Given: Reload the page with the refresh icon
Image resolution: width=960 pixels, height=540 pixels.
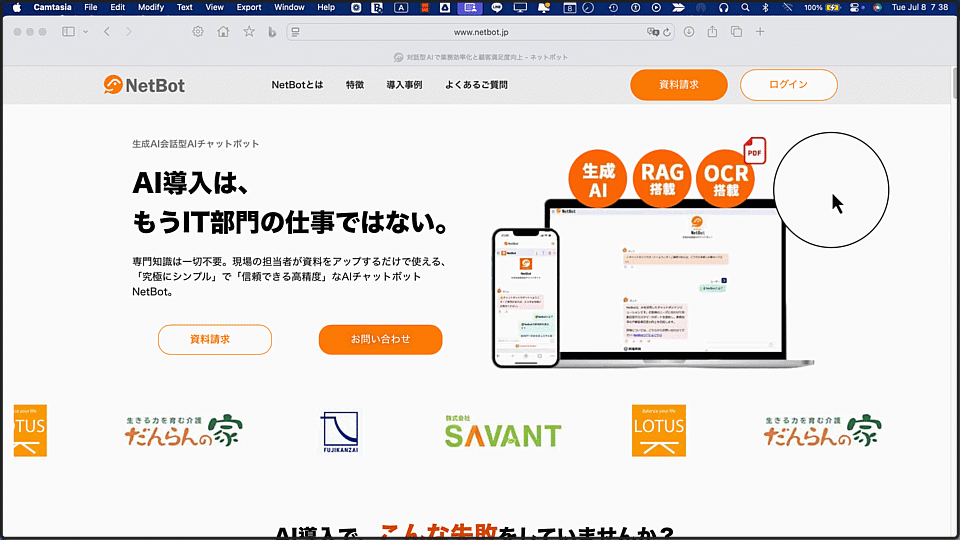Looking at the screenshot, I should (667, 32).
